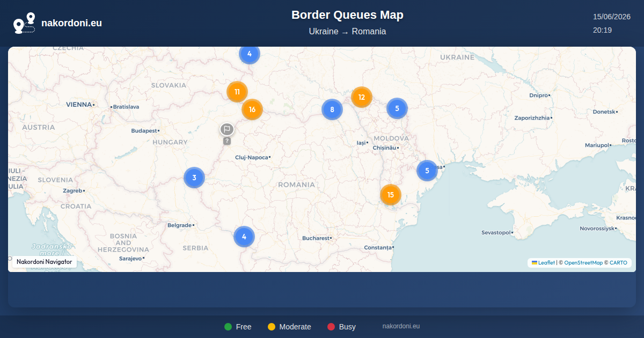
Task: Open the orange marker numbered 12
Action: 362,97
